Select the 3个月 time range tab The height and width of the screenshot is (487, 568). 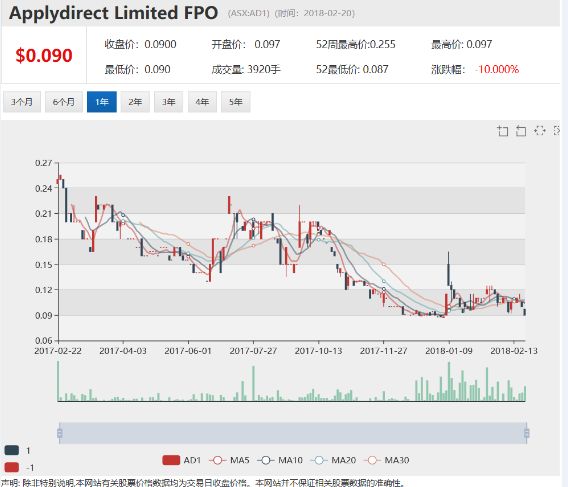click(22, 102)
